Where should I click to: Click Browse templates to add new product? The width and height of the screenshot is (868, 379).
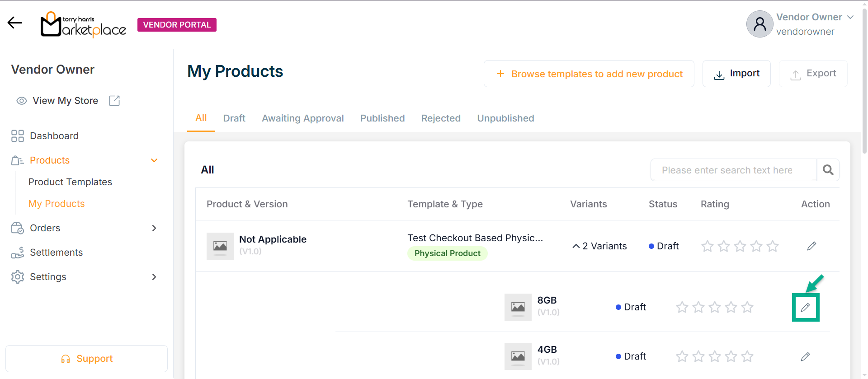coord(589,74)
